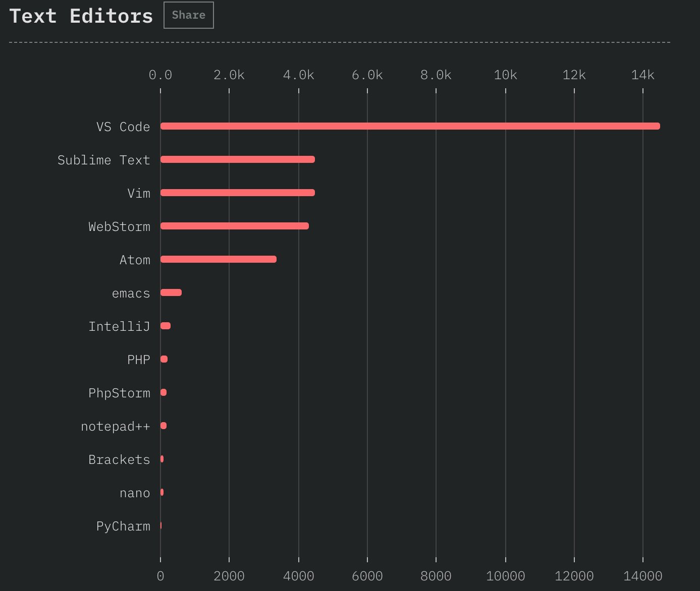Click the Atom label
This screenshot has width=700, height=591.
click(x=135, y=260)
